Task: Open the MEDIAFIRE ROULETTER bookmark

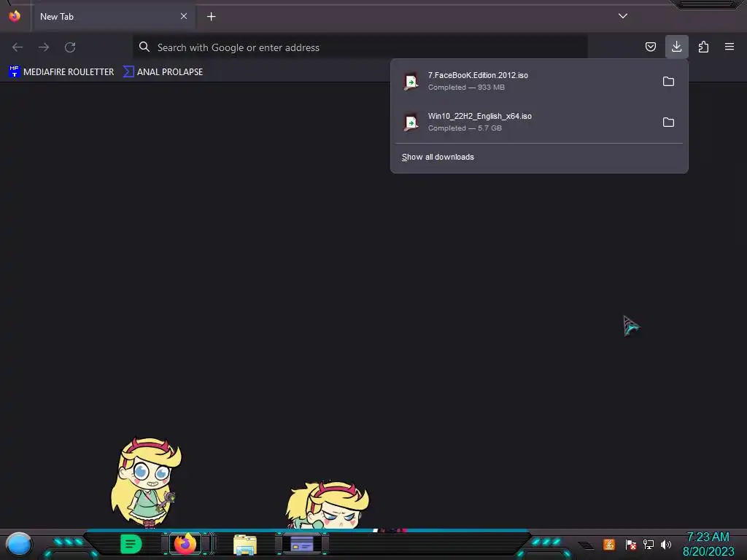Action: pos(61,72)
